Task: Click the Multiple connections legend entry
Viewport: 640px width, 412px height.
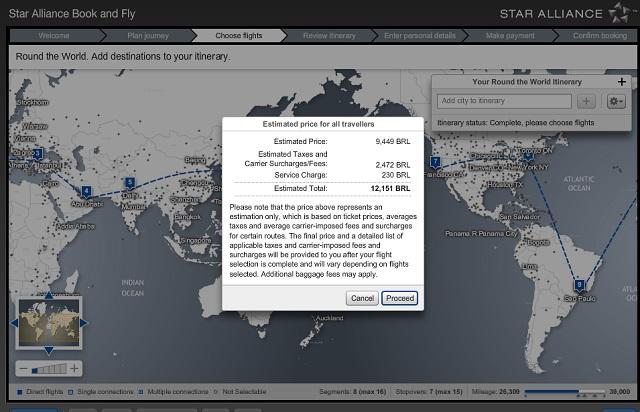Action: (x=173, y=392)
